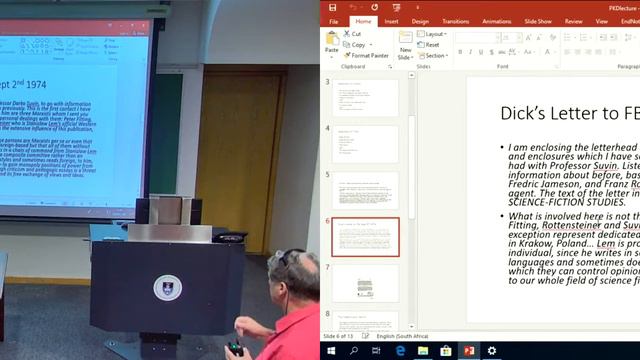Open the Insert ribbon tab
Screen dimensions: 640x360
click(x=391, y=21)
